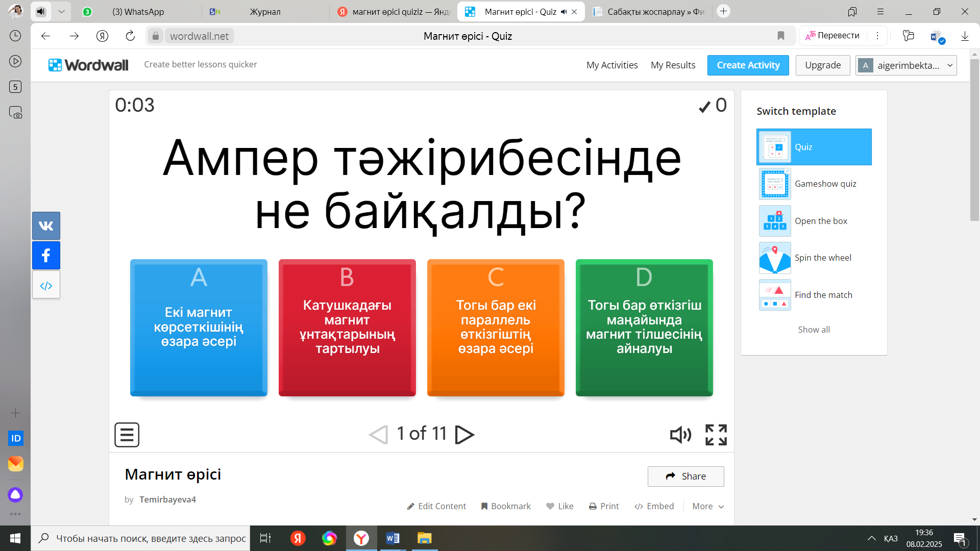Expand the More options dropdown
Screen dimensions: 980x551
pos(708,506)
